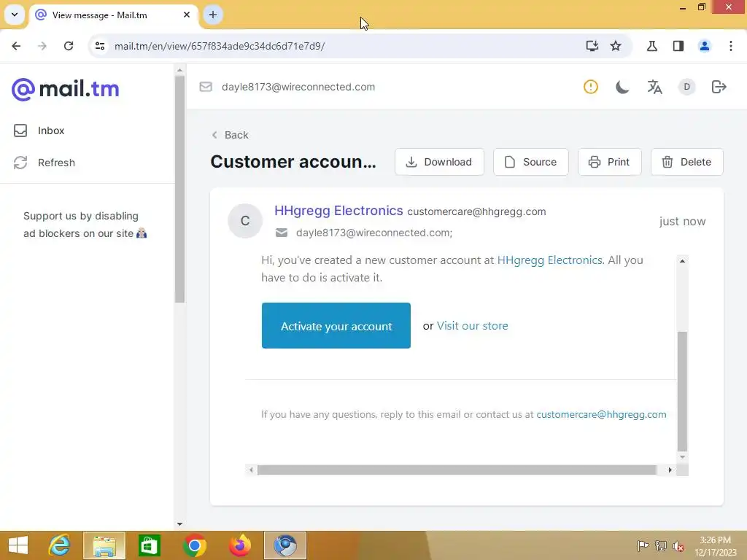Go back in browser history
Screen dimensions: 747x560
pyautogui.click(x=16, y=46)
